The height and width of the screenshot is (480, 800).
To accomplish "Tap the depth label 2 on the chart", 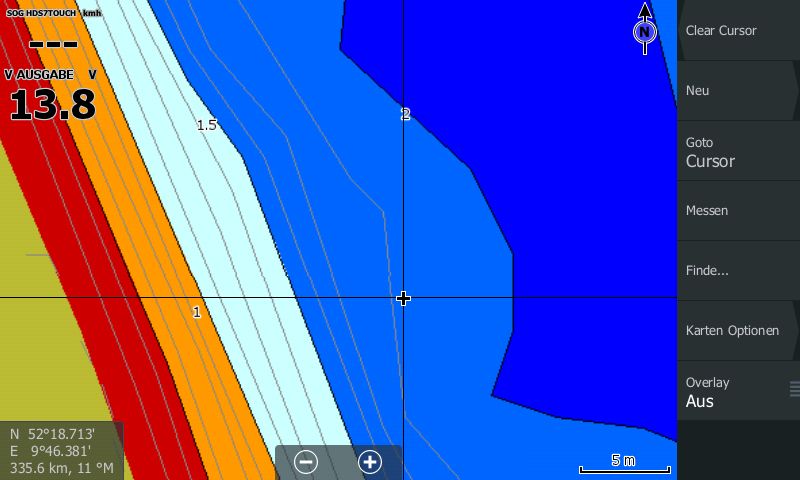I will pyautogui.click(x=405, y=114).
